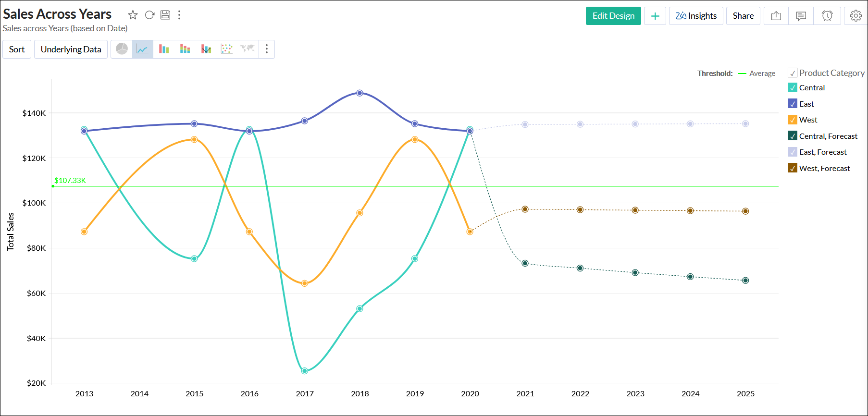Select East Forecast point at 2023
The image size is (868, 416).
[635, 124]
